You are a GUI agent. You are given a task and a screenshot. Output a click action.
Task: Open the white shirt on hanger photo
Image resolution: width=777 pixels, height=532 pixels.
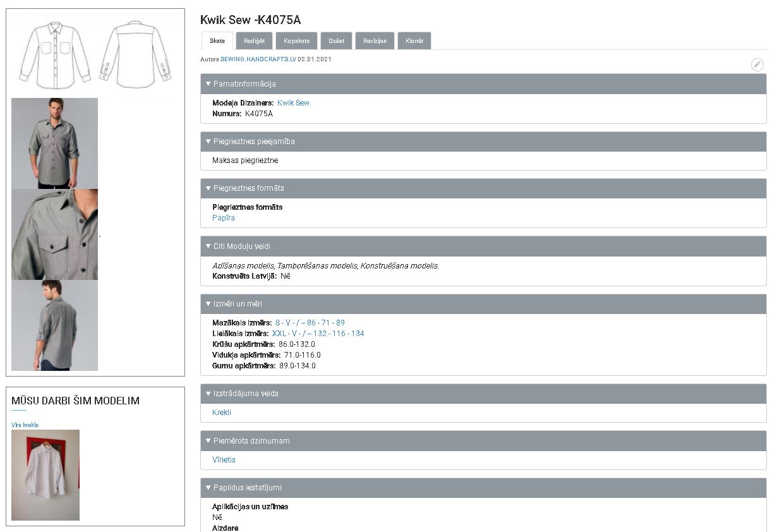[x=45, y=475]
